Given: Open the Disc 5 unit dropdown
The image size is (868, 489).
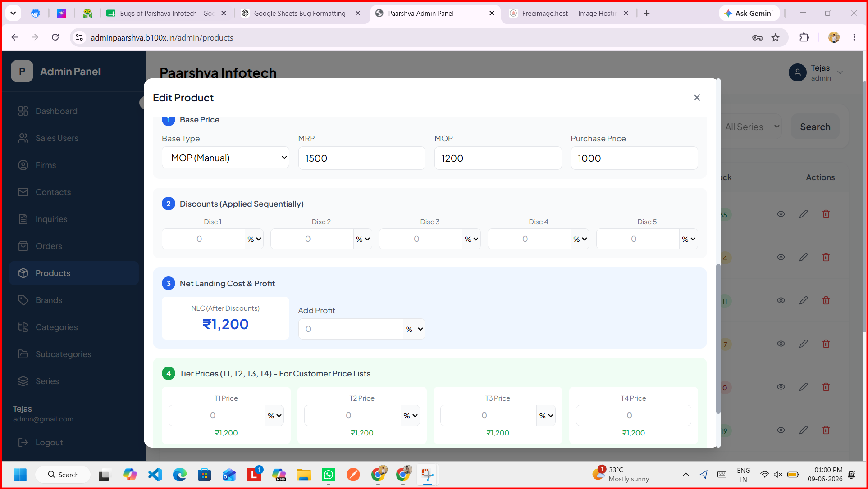Looking at the screenshot, I should 689,239.
